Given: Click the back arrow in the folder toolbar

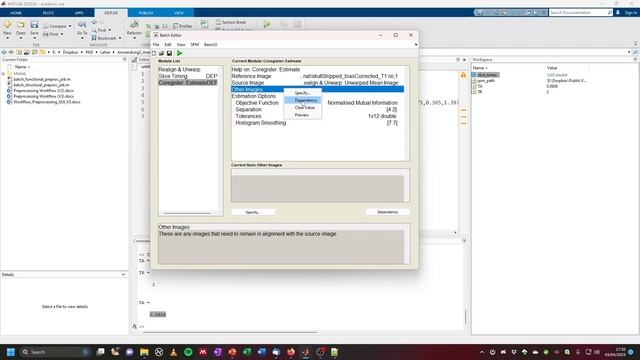Looking at the screenshot, I should point(4,52).
